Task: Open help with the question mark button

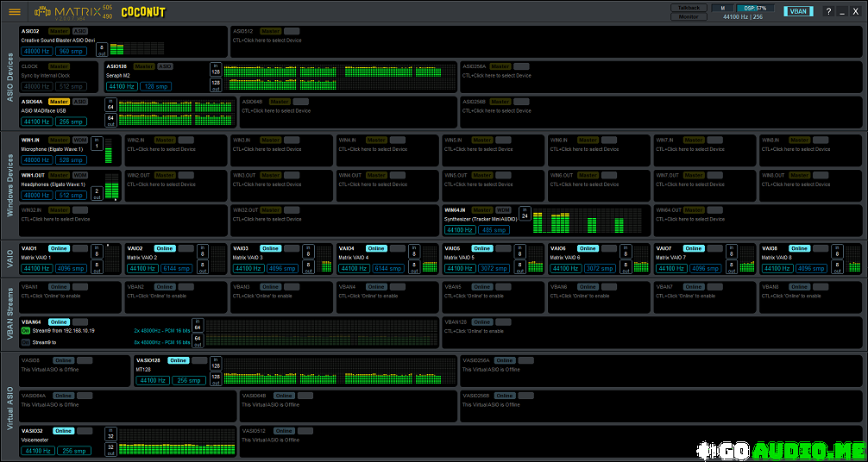Action: pyautogui.click(x=828, y=11)
